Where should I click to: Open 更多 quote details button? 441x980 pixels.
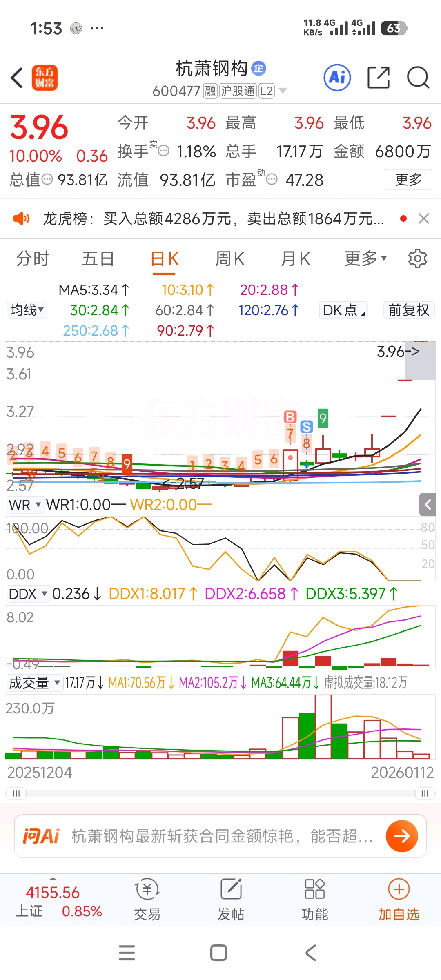pos(408,180)
